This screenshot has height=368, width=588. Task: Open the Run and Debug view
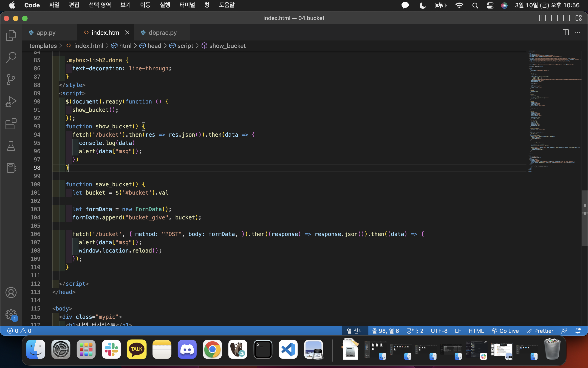click(x=11, y=102)
